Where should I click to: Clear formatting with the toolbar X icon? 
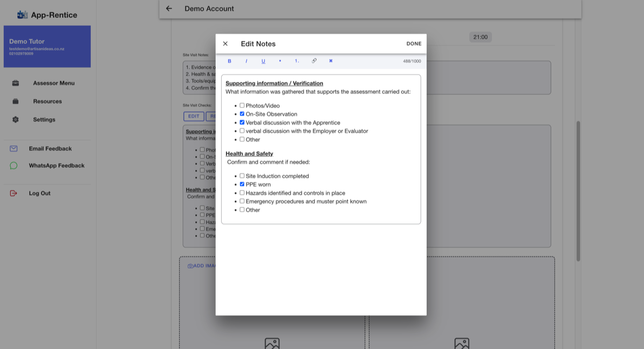pyautogui.click(x=331, y=61)
